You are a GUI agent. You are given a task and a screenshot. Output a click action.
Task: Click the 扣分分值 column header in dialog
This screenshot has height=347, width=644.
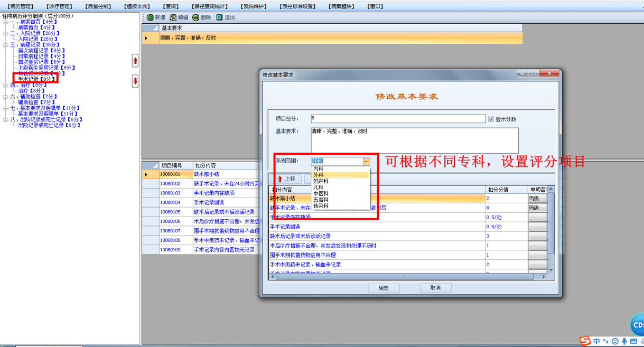[506, 189]
